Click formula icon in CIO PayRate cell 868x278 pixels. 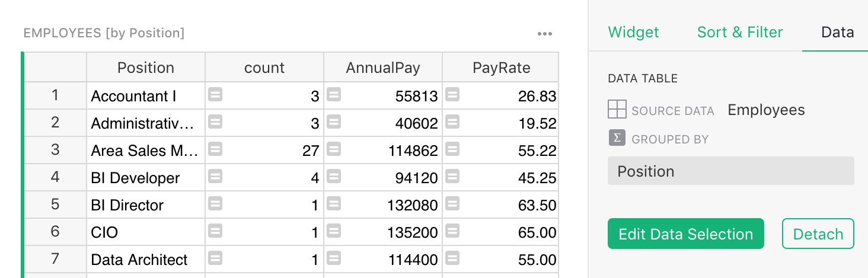[452, 231]
